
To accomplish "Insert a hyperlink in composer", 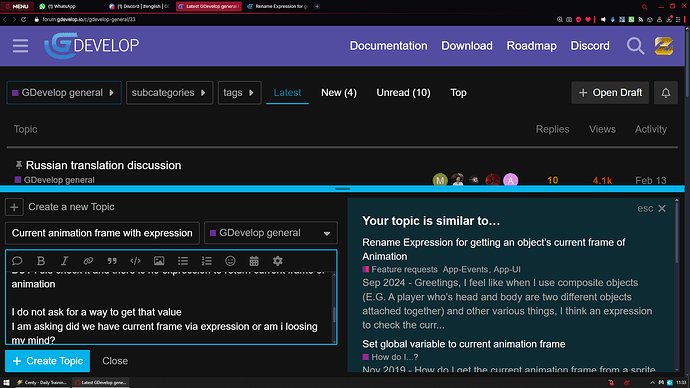I will click(x=88, y=261).
